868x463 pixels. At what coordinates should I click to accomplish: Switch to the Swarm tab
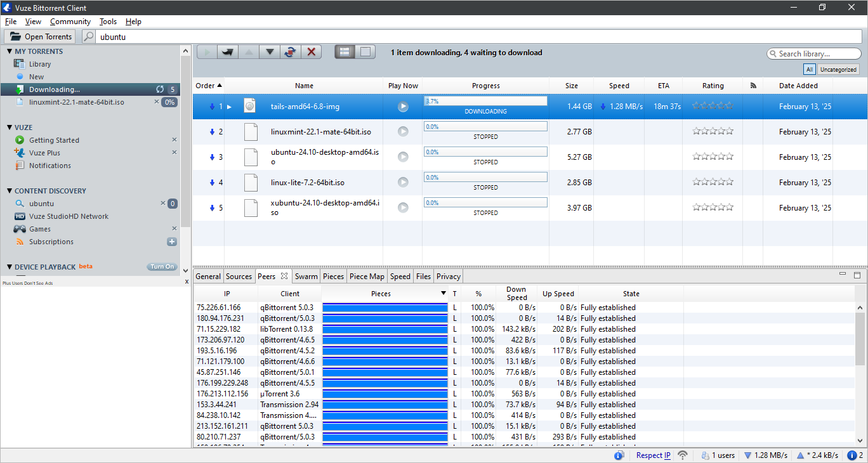tap(306, 277)
